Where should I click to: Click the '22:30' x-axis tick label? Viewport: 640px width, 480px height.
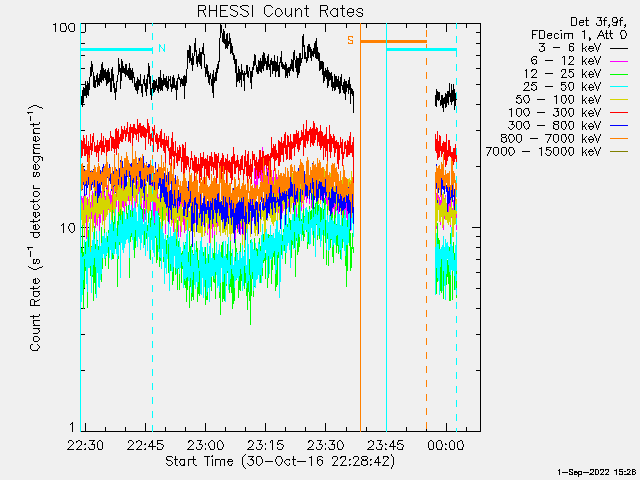click(x=85, y=445)
